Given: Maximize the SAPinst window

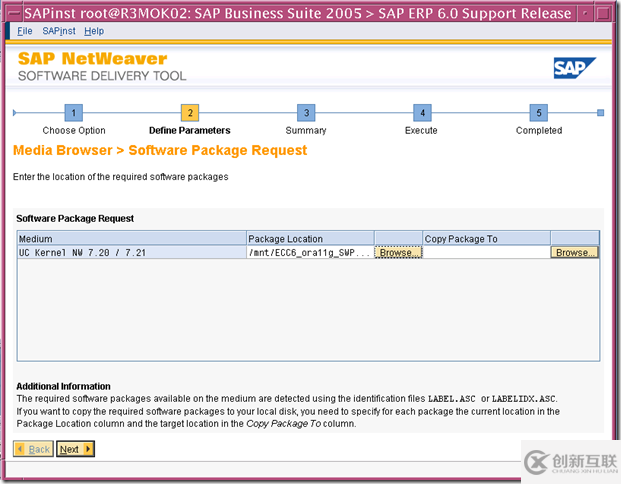Looking at the screenshot, I should pos(603,13).
